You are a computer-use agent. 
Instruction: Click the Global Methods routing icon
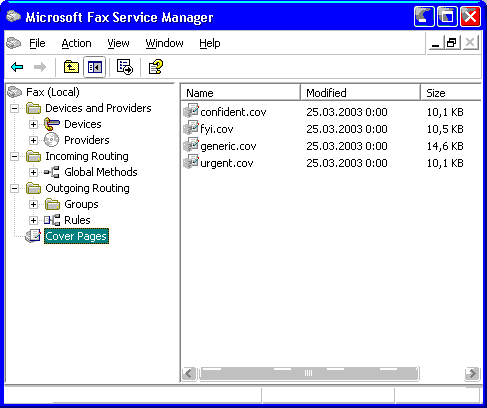click(52, 172)
